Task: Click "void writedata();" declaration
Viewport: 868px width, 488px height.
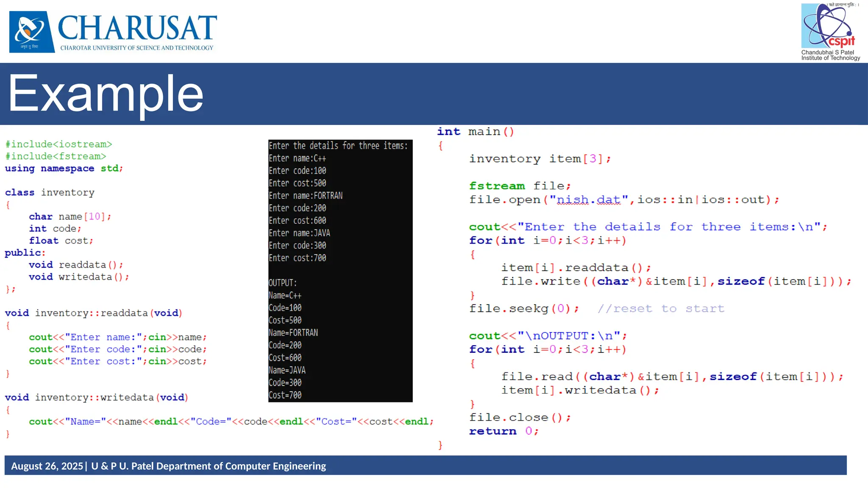Action: [x=79, y=277]
